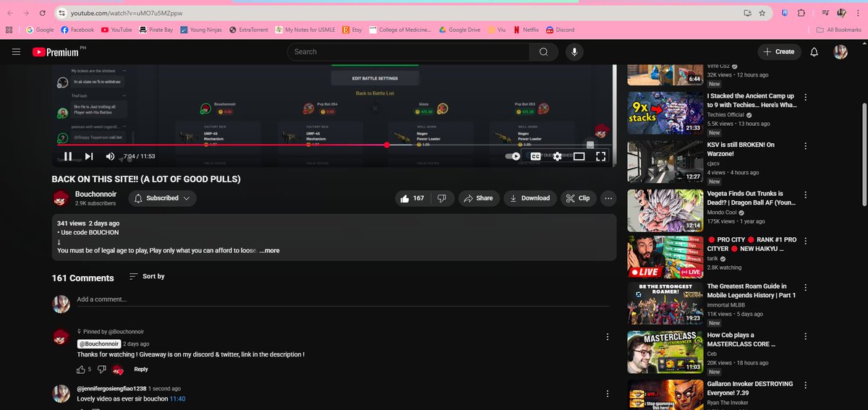Open Bouchonnoir channel name link
Viewport: 868px width, 410px height.
tap(96, 194)
